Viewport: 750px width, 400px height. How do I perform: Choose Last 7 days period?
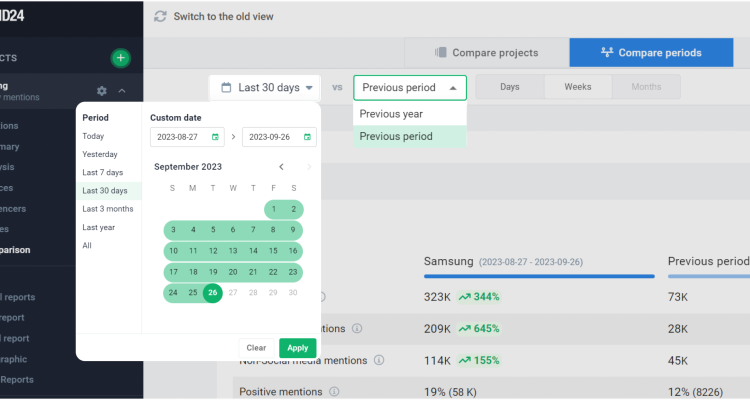[x=101, y=172]
